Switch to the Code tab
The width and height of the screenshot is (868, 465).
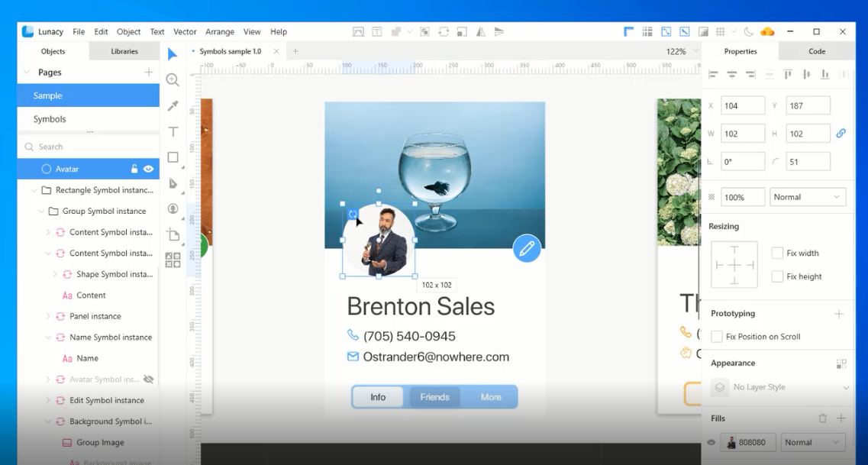click(x=817, y=51)
